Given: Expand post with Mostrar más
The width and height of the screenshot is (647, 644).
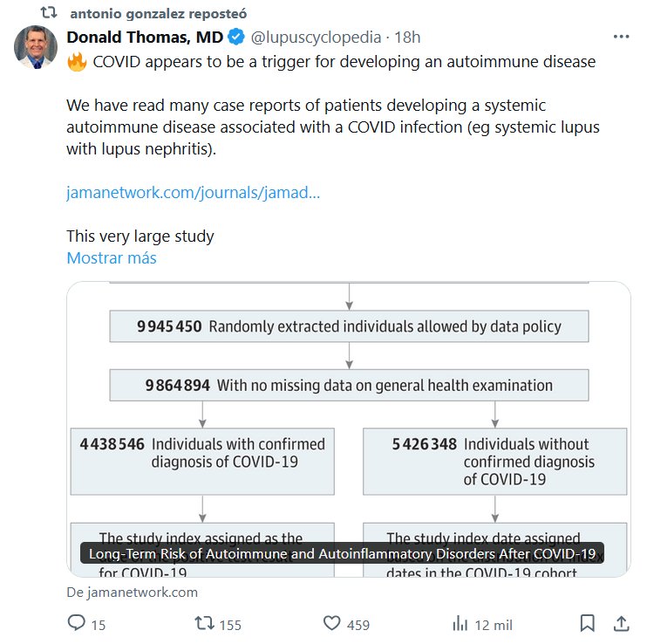Looking at the screenshot, I should coord(112,258).
